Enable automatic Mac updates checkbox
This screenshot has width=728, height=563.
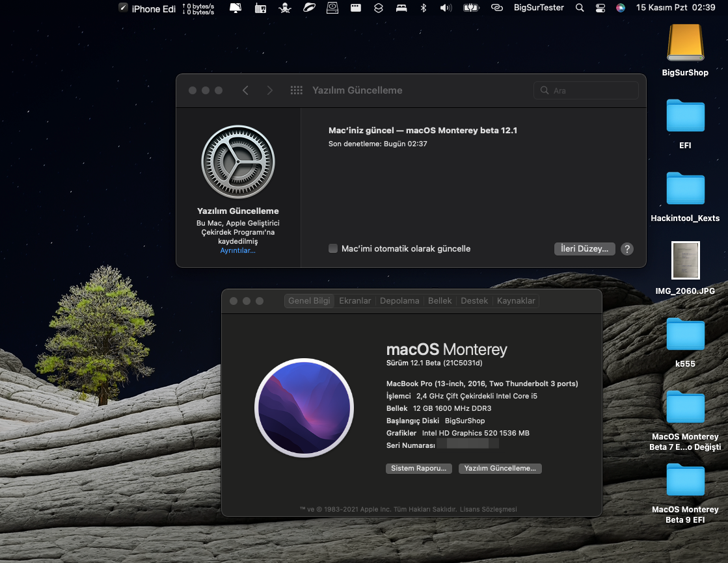[333, 248]
